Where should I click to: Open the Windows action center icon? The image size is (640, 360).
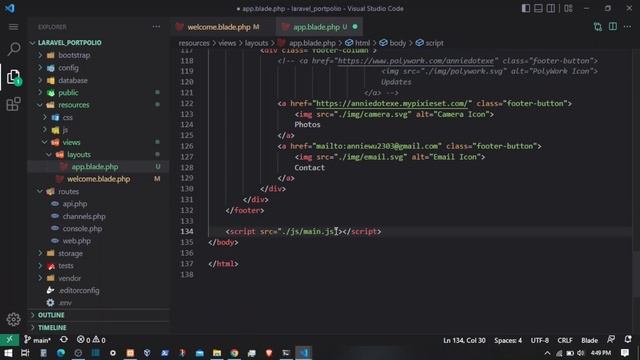[625, 353]
